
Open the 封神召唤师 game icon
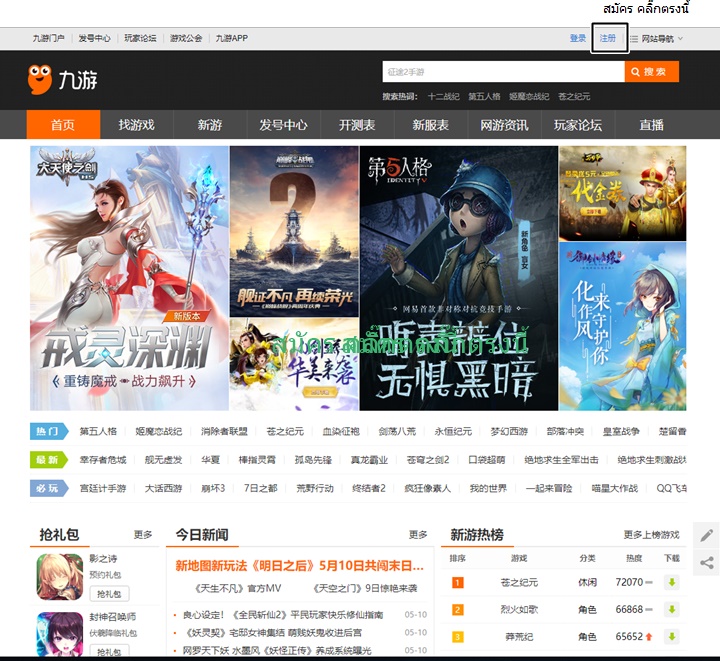point(60,634)
